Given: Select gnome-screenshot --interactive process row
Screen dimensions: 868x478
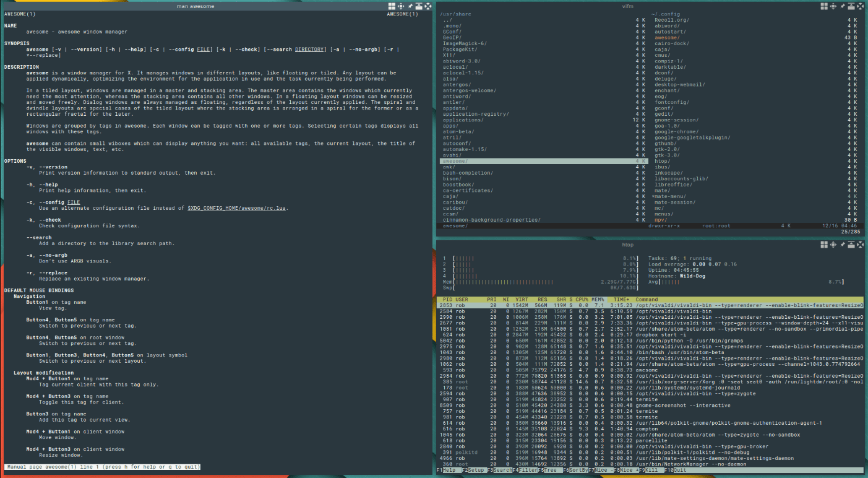Looking at the screenshot, I should pos(650,406).
